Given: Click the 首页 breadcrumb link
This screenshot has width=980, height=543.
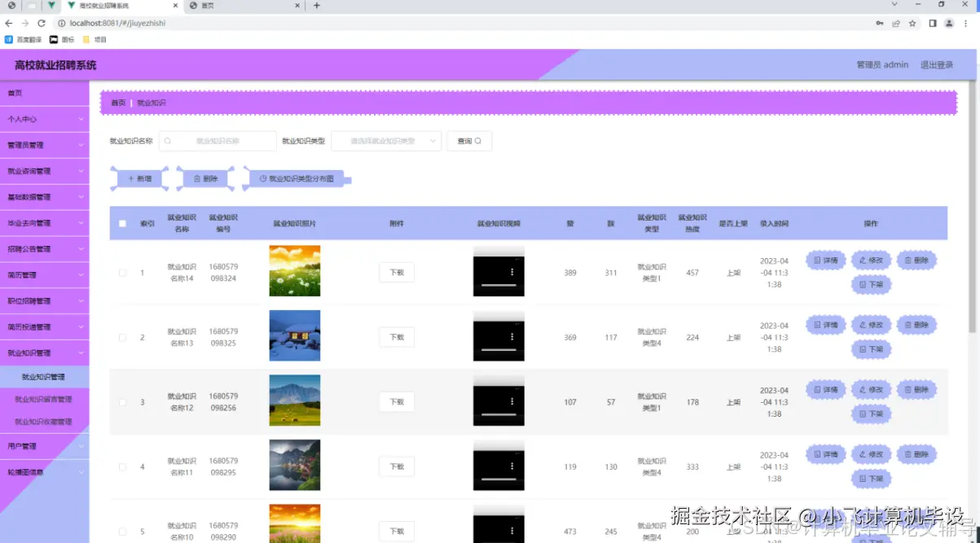Looking at the screenshot, I should (x=115, y=103).
